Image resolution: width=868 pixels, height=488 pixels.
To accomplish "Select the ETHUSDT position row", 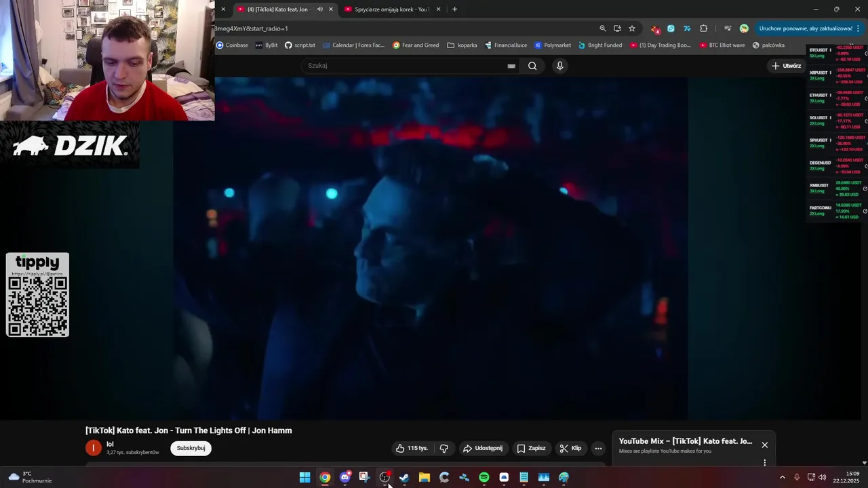I will pos(837,99).
